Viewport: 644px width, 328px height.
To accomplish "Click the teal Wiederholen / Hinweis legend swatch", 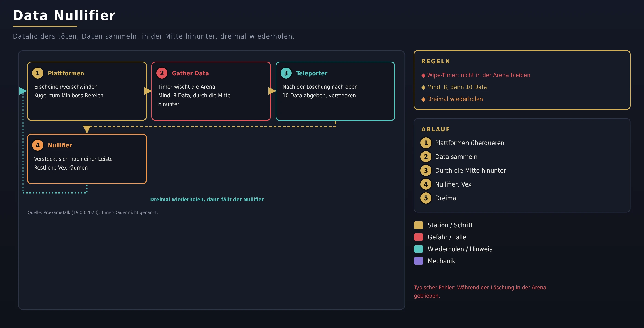I will click(x=419, y=249).
